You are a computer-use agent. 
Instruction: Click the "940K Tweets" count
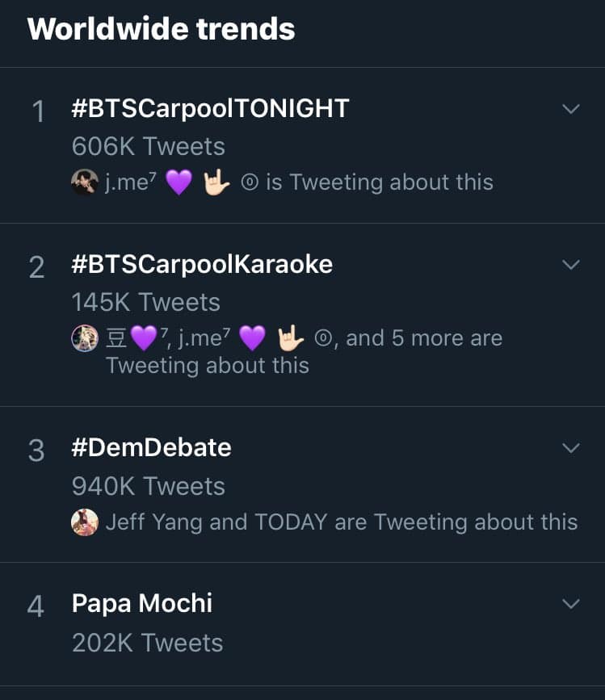point(148,486)
